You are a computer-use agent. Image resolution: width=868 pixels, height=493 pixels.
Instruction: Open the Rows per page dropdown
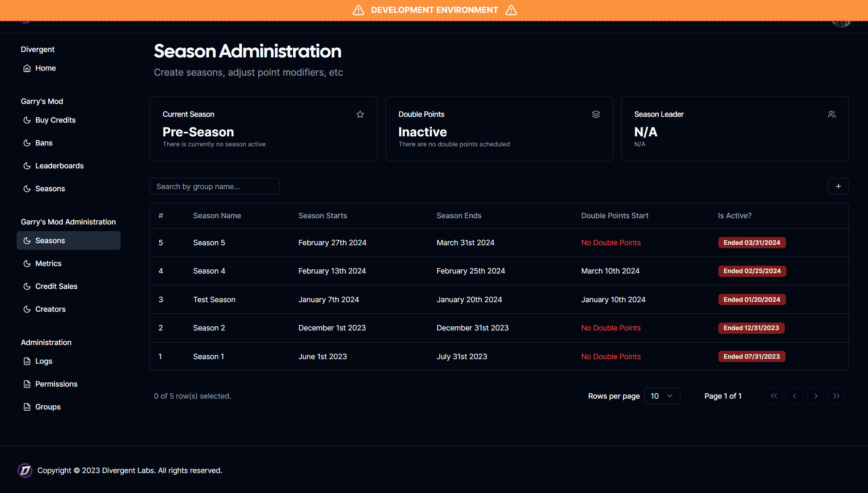click(x=662, y=396)
